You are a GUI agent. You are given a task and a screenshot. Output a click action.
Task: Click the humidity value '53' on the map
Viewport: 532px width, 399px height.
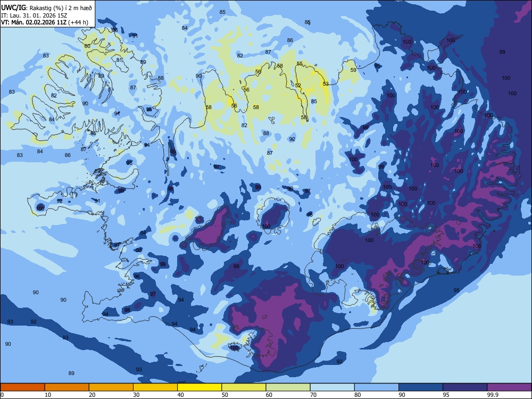pyautogui.click(x=326, y=84)
